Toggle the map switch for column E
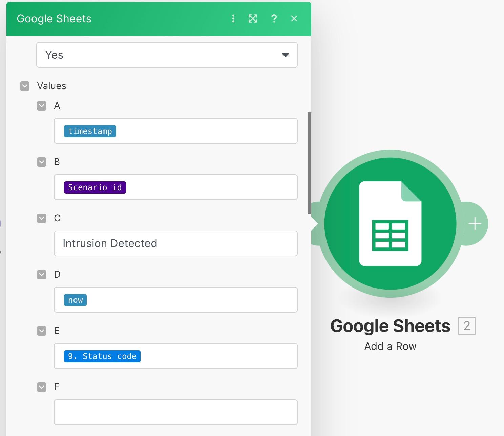The height and width of the screenshot is (436, 504). [42, 331]
